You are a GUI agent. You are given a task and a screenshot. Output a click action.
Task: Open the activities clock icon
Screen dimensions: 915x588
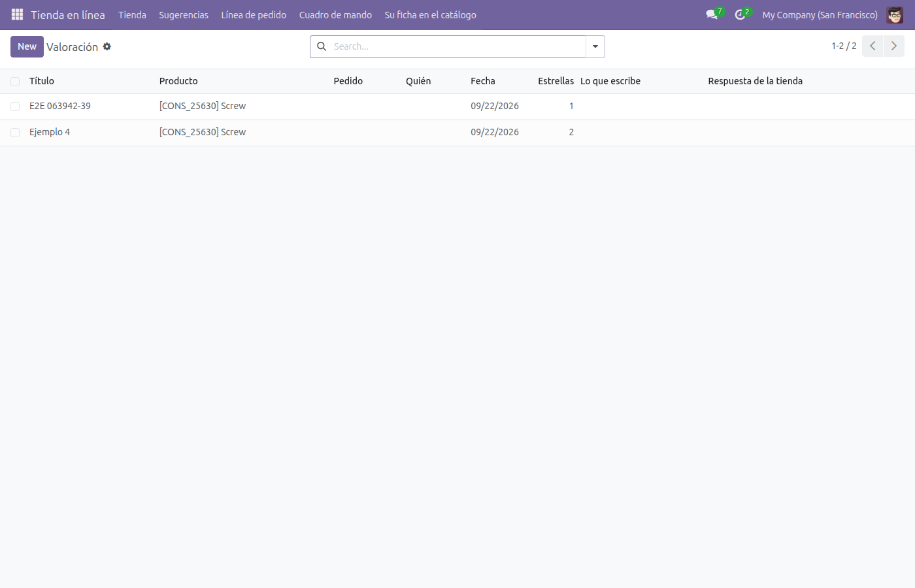(x=740, y=14)
